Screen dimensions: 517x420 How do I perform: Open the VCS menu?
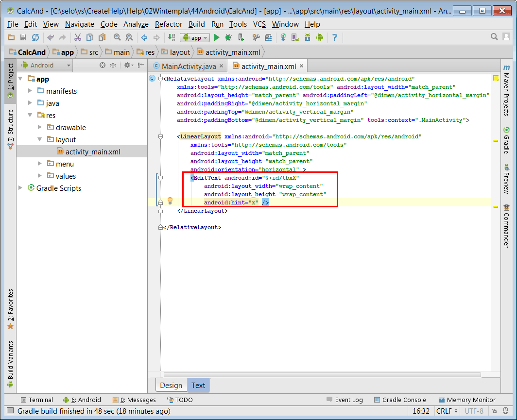[x=259, y=24]
